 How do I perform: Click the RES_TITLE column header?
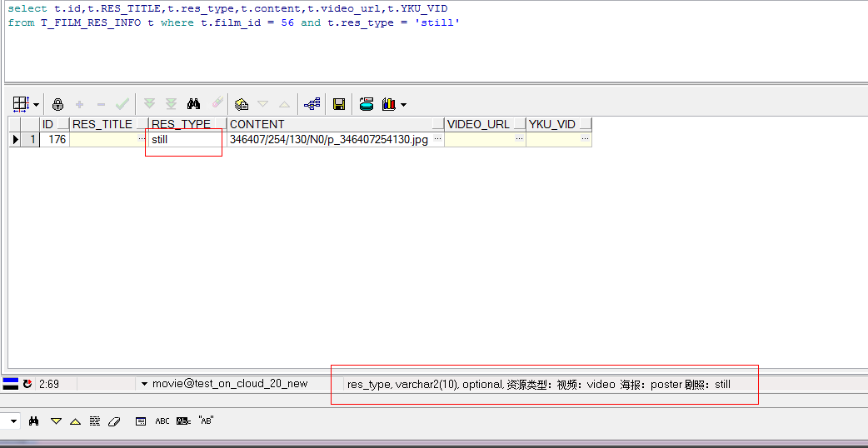[x=109, y=124]
